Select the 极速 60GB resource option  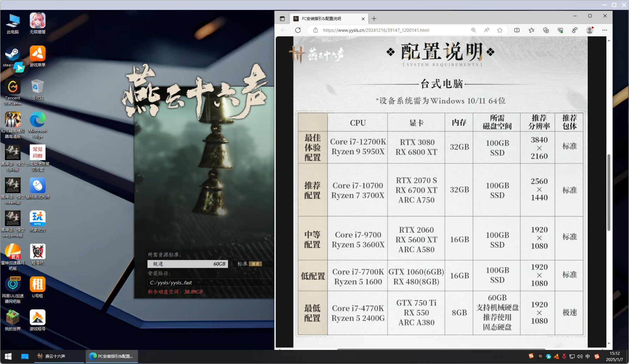pos(188,264)
